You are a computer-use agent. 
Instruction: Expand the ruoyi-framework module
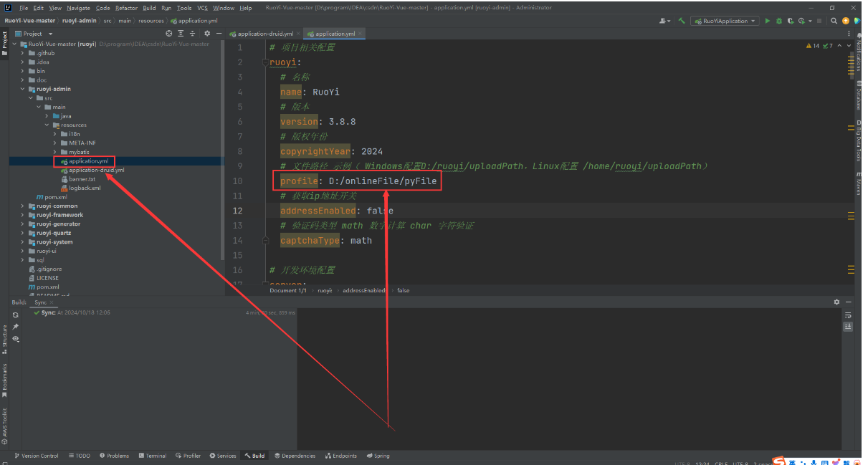[22, 215]
